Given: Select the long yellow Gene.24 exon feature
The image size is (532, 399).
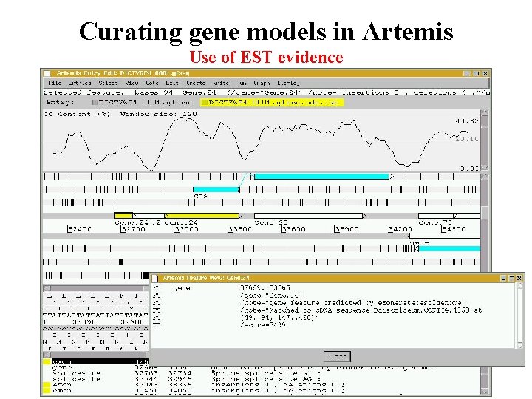Looking at the screenshot, I should click(202, 216).
